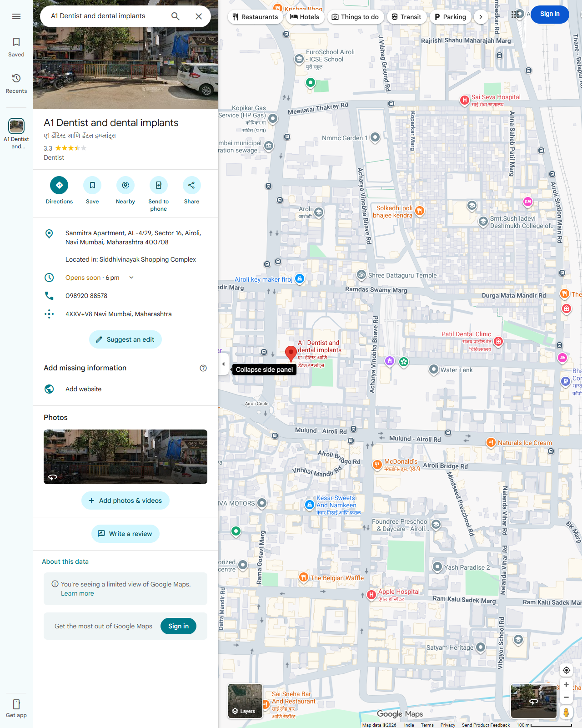Open help icon for missing information
This screenshot has height=728, width=582.
[203, 368]
